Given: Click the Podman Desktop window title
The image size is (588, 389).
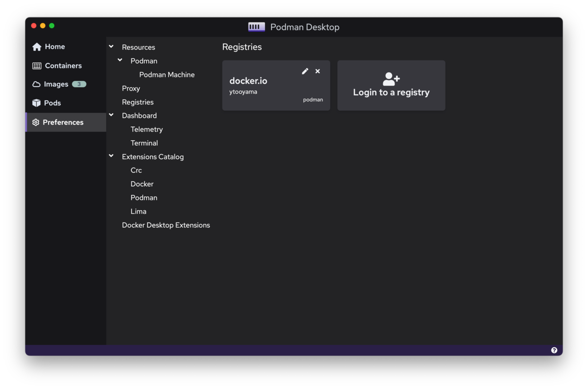Looking at the screenshot, I should point(305,27).
